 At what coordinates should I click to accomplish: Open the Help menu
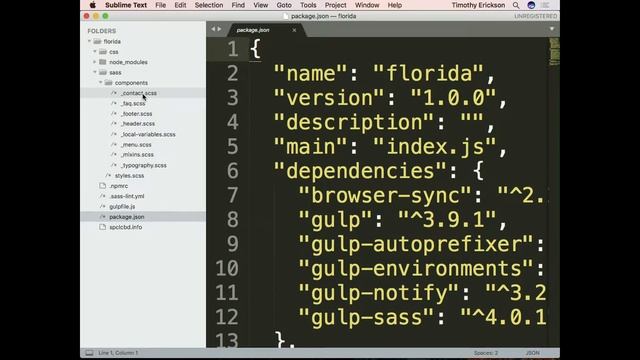(394, 5)
